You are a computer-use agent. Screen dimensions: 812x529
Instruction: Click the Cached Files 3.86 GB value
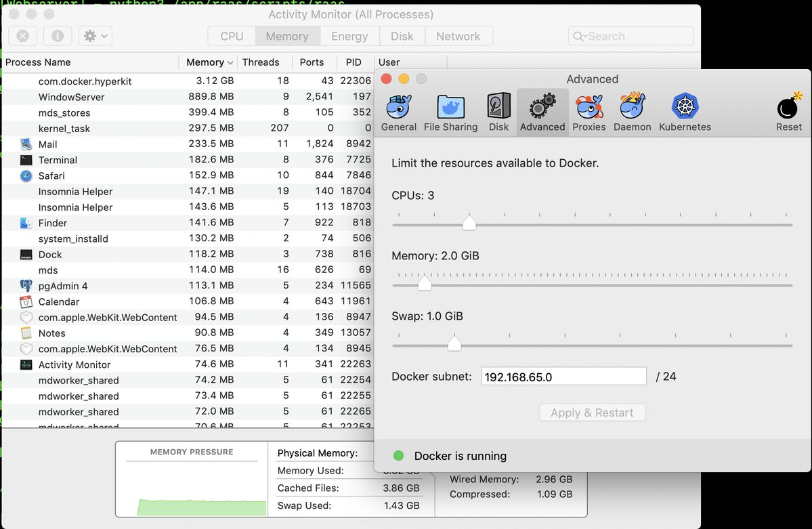402,488
